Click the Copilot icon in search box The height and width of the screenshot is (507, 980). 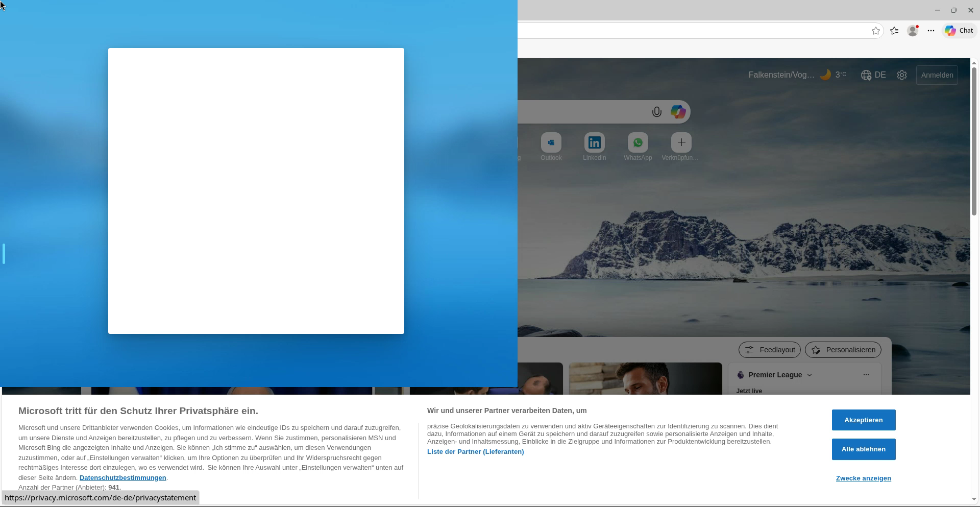pyautogui.click(x=678, y=112)
